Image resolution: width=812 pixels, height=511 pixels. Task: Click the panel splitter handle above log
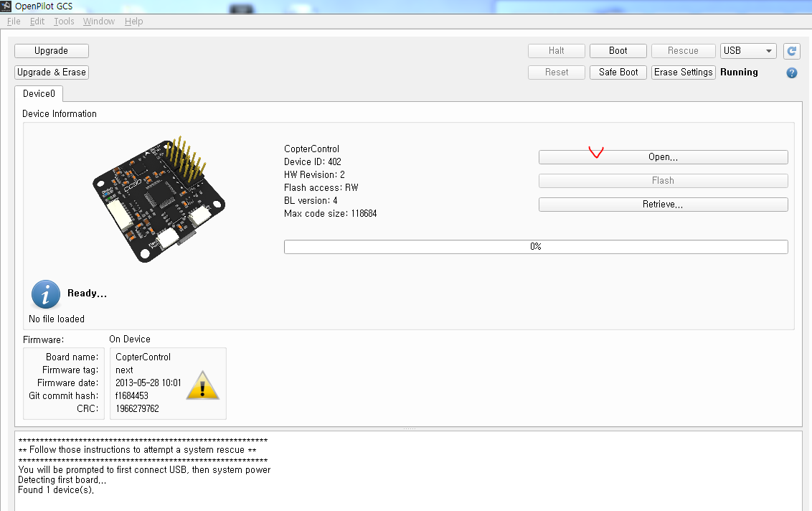tap(409, 428)
